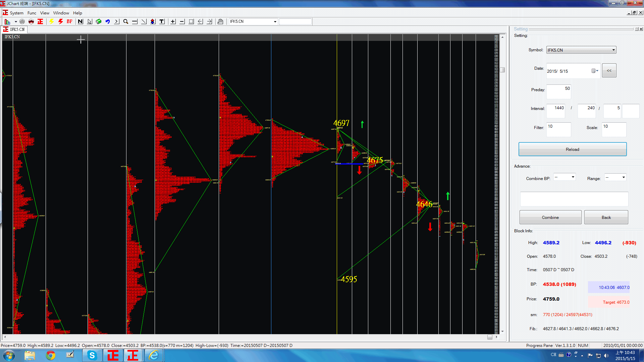Click the Combine button

(550, 217)
